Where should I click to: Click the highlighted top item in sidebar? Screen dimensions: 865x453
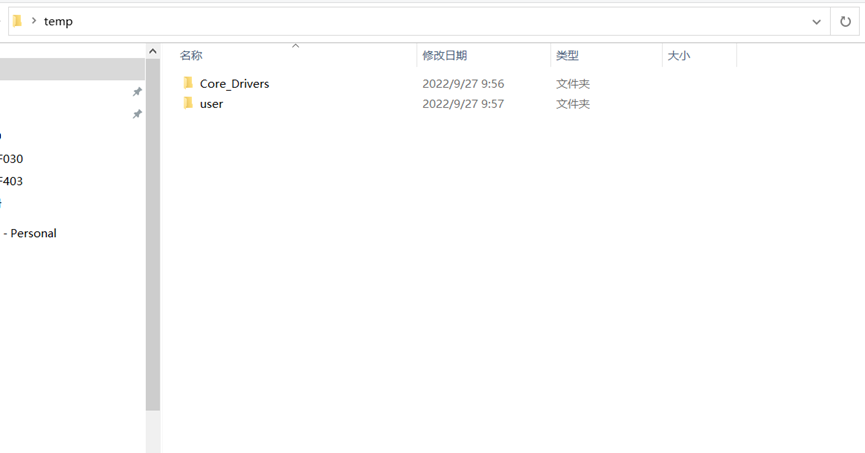(70, 69)
